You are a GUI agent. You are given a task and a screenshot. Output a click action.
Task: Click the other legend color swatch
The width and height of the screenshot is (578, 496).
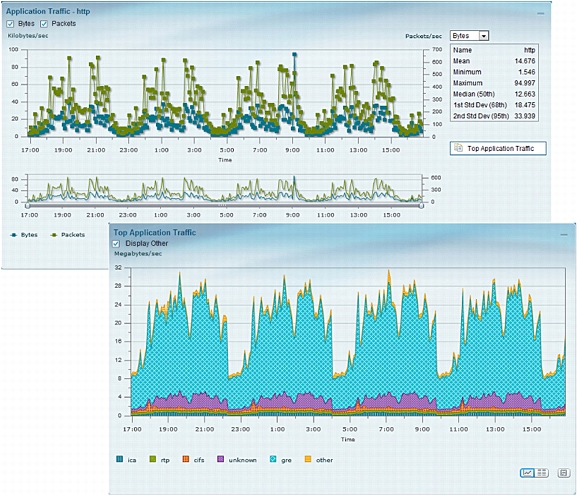click(x=308, y=459)
